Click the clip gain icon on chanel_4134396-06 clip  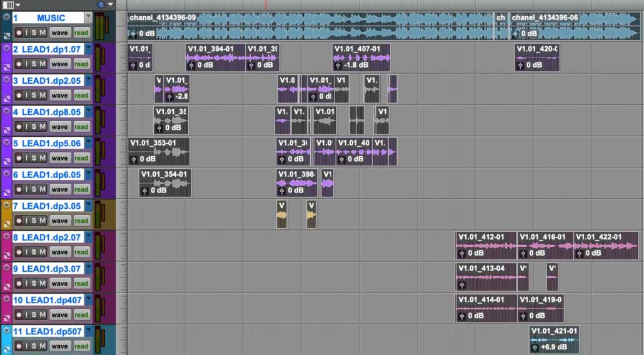coord(515,34)
